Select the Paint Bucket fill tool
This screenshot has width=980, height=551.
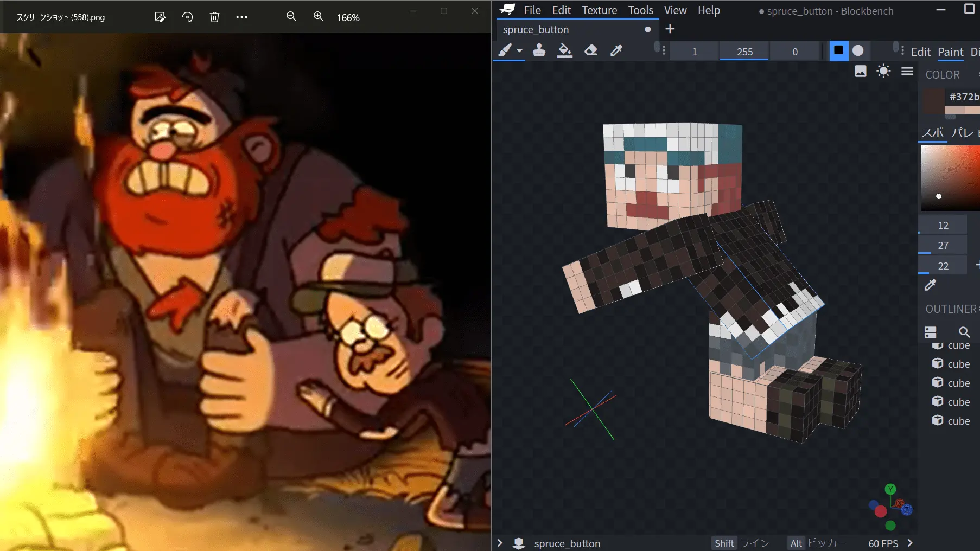click(564, 50)
